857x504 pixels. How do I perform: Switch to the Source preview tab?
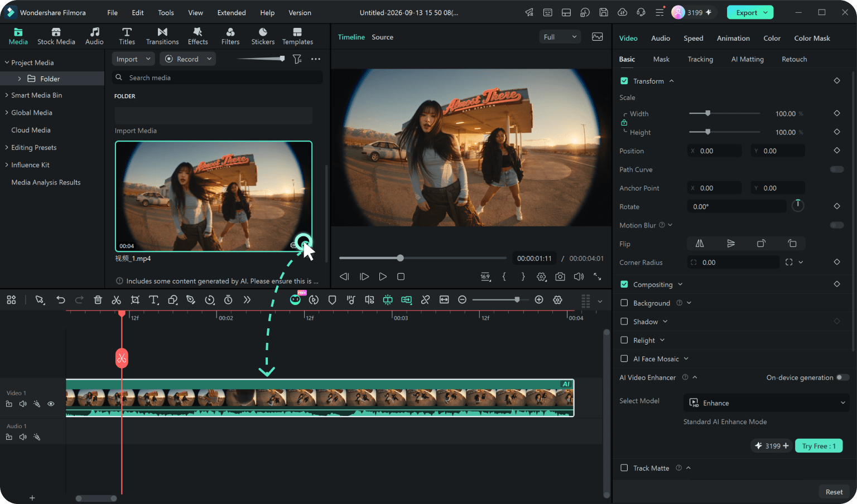pos(382,37)
